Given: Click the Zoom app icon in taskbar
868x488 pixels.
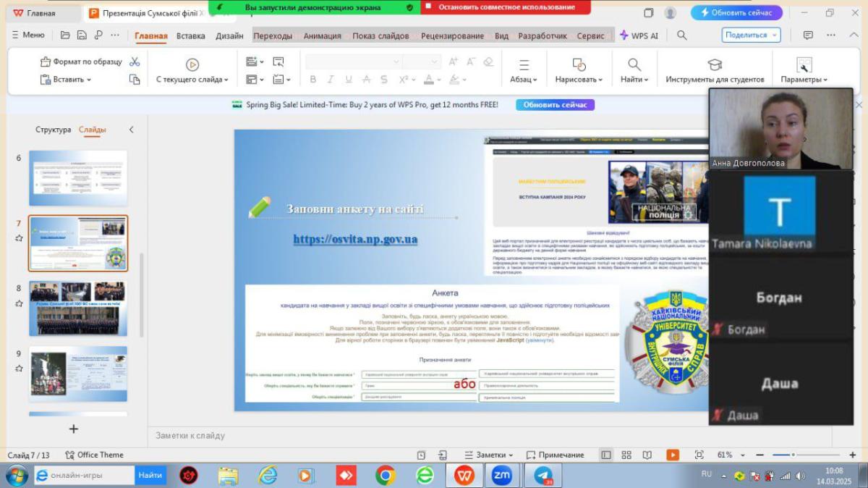Looking at the screenshot, I should [501, 475].
